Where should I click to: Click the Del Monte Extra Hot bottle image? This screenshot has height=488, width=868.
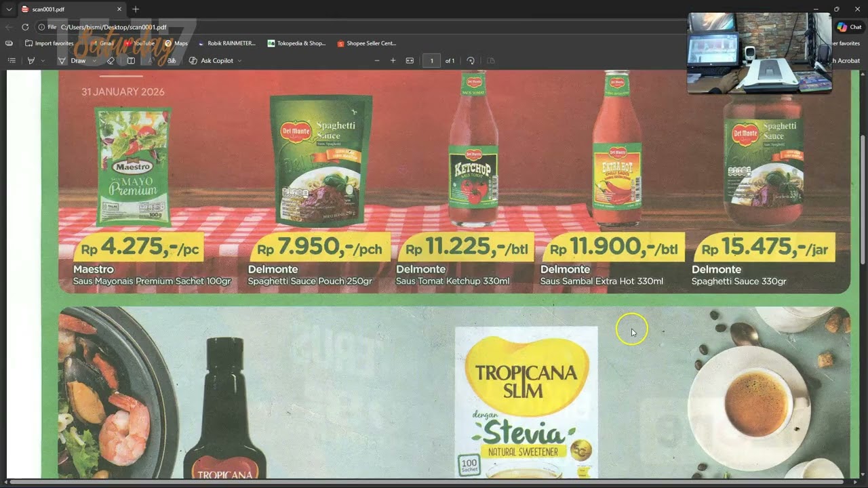(x=616, y=149)
